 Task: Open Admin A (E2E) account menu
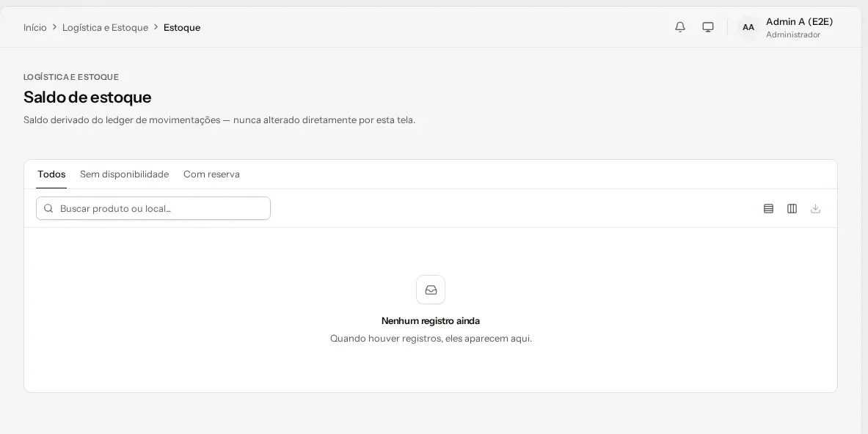coord(799,21)
